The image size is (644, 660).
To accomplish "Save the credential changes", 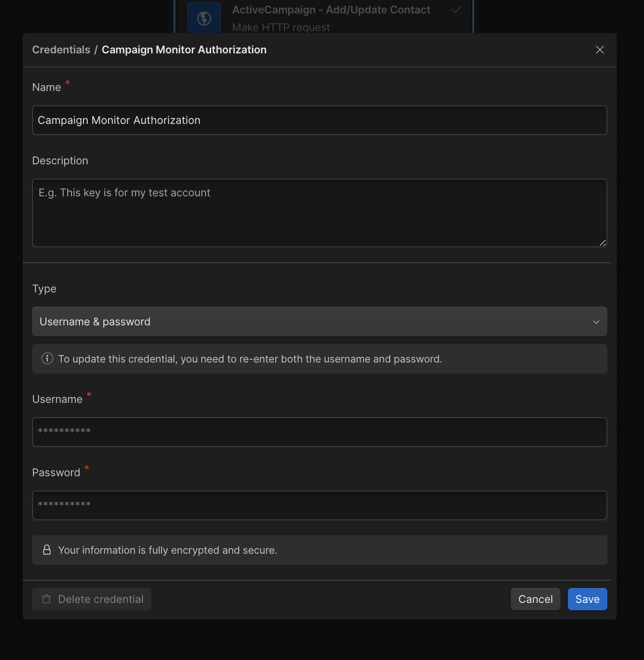I will click(x=587, y=599).
